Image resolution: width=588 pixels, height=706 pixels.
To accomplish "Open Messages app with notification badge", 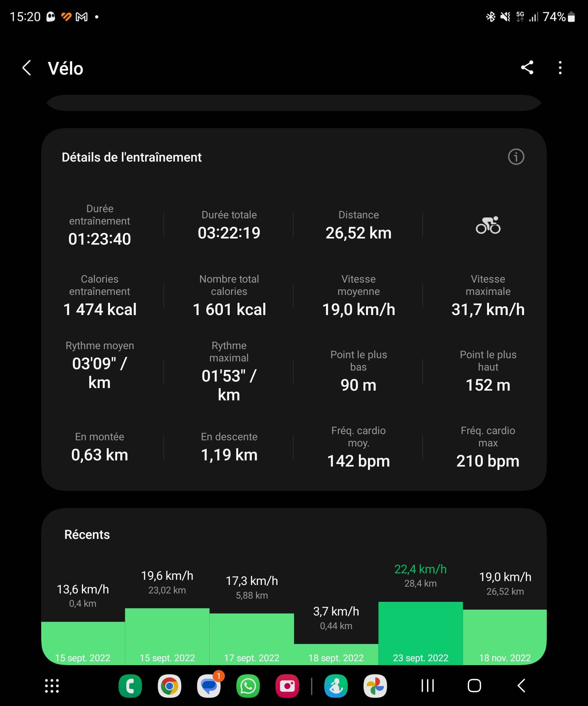I will (209, 686).
